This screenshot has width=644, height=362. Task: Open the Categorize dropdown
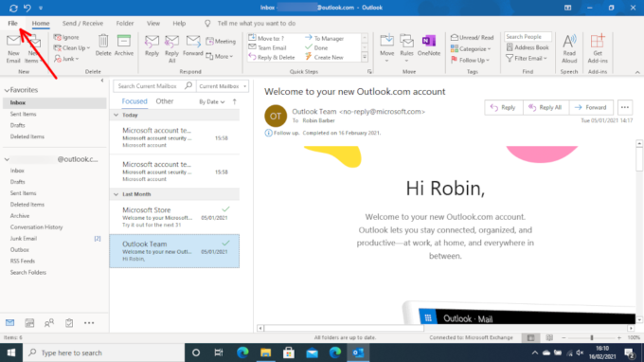471,49
